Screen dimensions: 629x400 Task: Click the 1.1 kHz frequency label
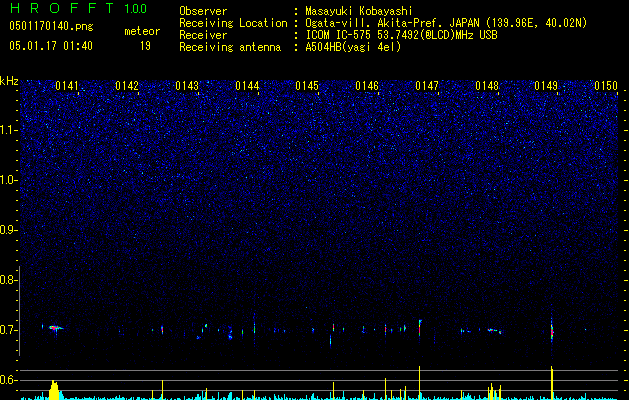(x=8, y=130)
